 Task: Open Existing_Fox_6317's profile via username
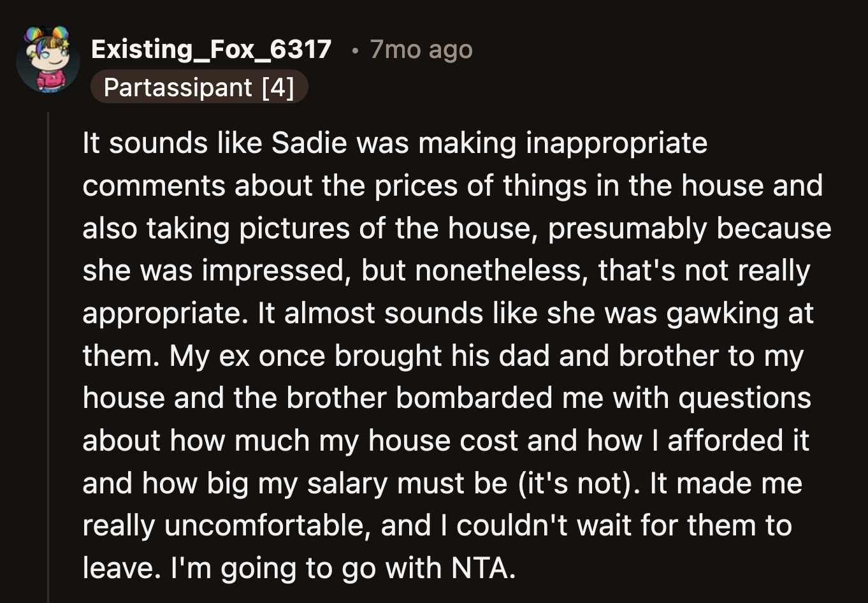(x=212, y=49)
